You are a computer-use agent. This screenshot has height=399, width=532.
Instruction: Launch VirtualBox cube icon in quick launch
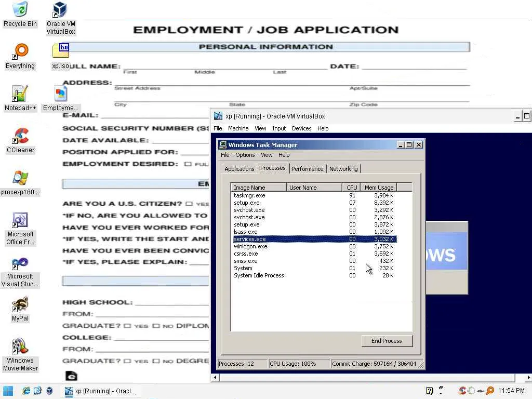(x=49, y=391)
